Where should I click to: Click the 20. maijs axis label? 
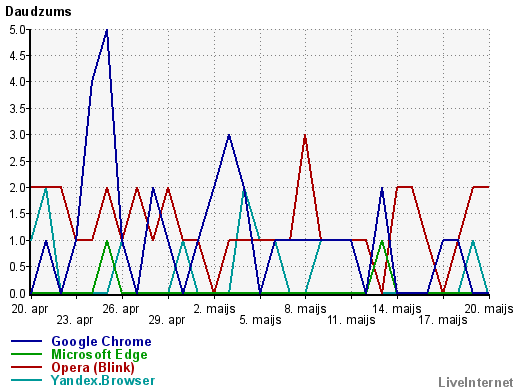coord(489,309)
